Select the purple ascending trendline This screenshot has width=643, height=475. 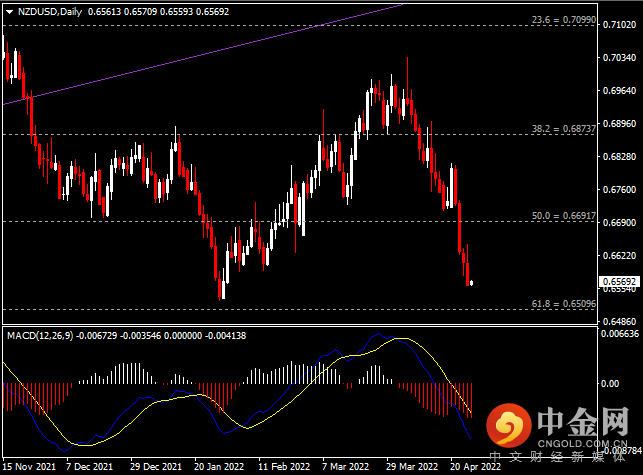coord(203,53)
